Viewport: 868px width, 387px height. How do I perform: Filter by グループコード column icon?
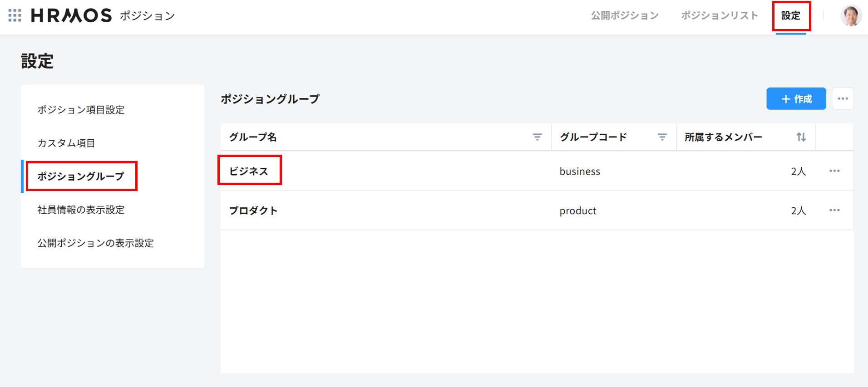[x=662, y=137]
